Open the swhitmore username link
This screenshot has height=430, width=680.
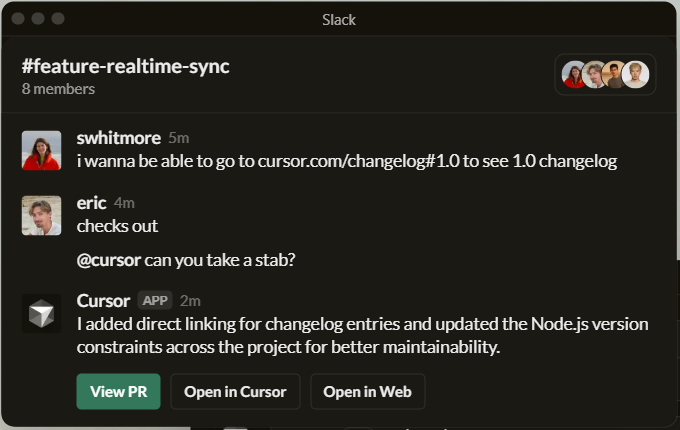118,138
